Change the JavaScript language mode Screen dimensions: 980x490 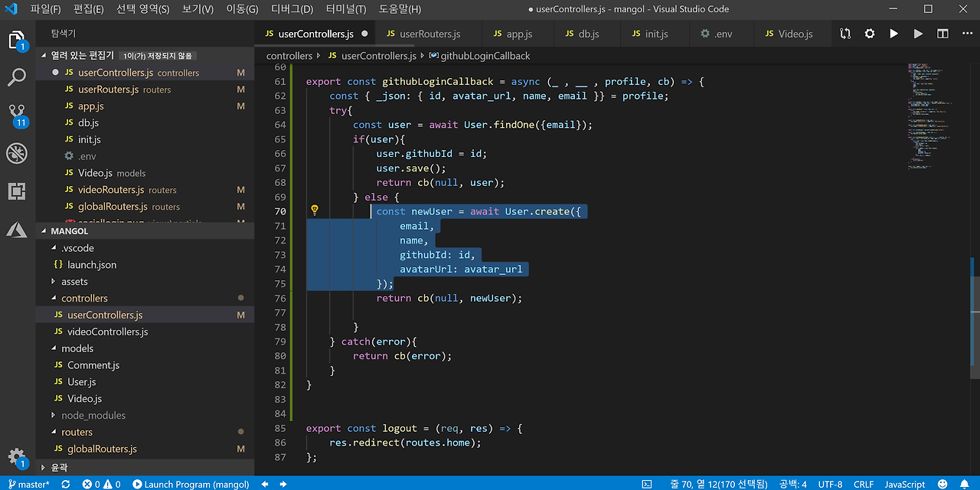(x=905, y=484)
